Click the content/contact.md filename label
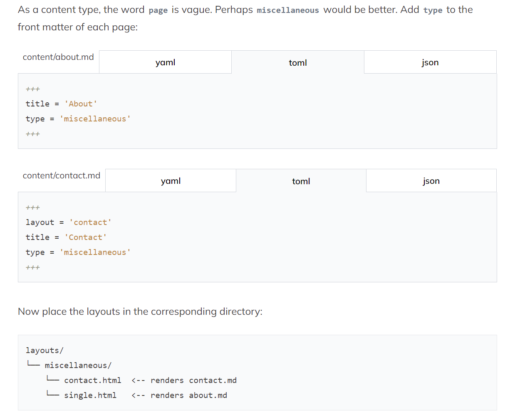Image resolution: width=510 pixels, height=420 pixels. 62,175
